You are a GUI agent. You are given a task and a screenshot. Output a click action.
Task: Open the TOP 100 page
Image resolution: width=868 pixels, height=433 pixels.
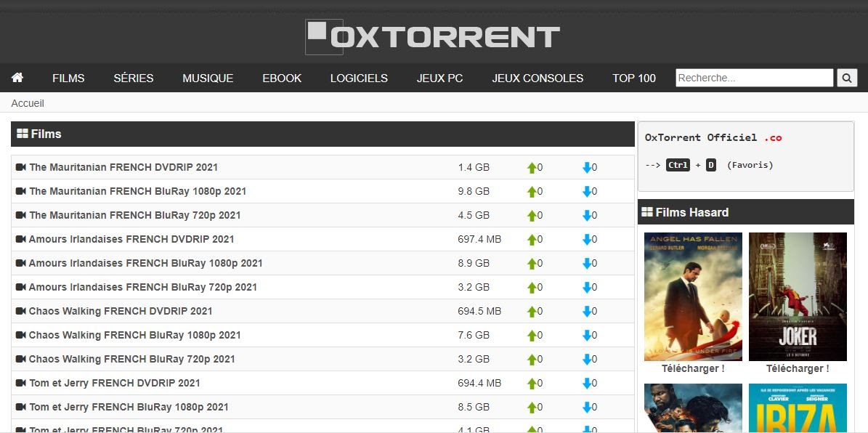(x=633, y=78)
